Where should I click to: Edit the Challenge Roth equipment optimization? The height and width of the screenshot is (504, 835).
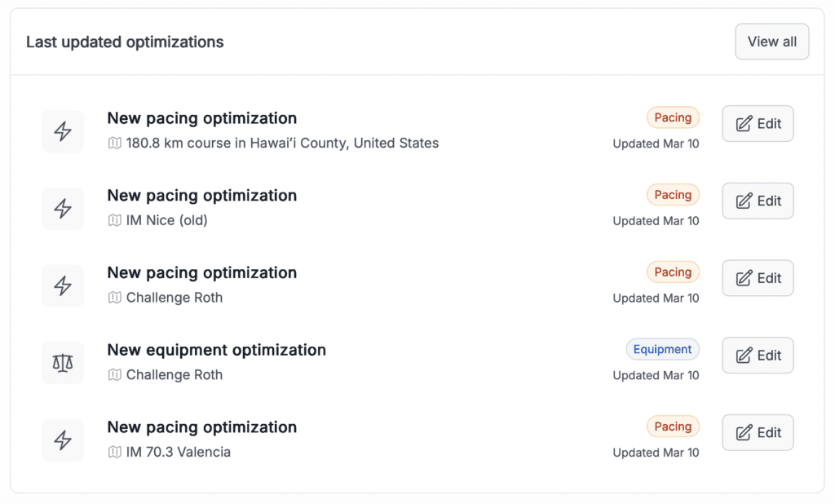(758, 356)
